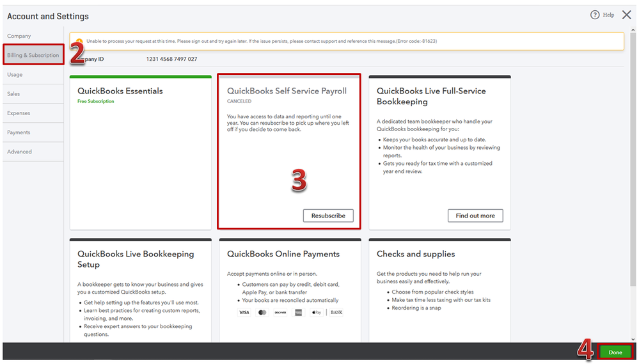
Task: Click the scrollbar up arrow
Action: click(x=633, y=30)
